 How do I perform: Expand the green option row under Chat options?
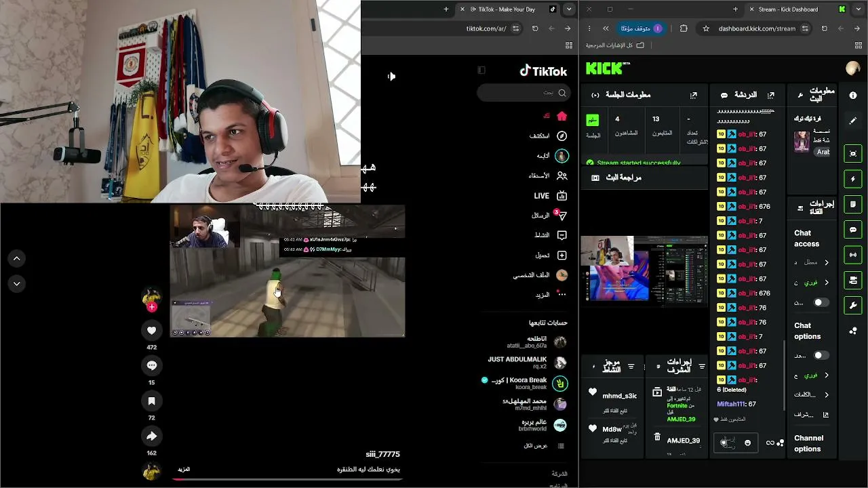tap(811, 375)
